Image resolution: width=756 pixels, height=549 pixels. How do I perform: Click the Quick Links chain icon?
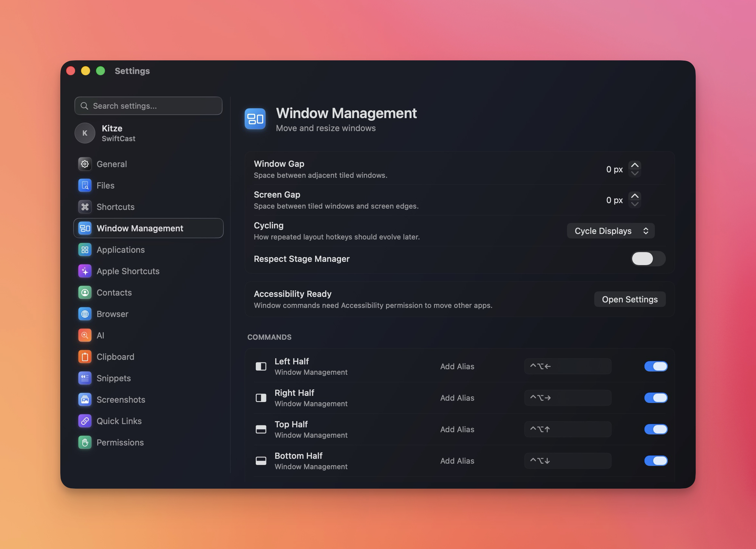85,421
